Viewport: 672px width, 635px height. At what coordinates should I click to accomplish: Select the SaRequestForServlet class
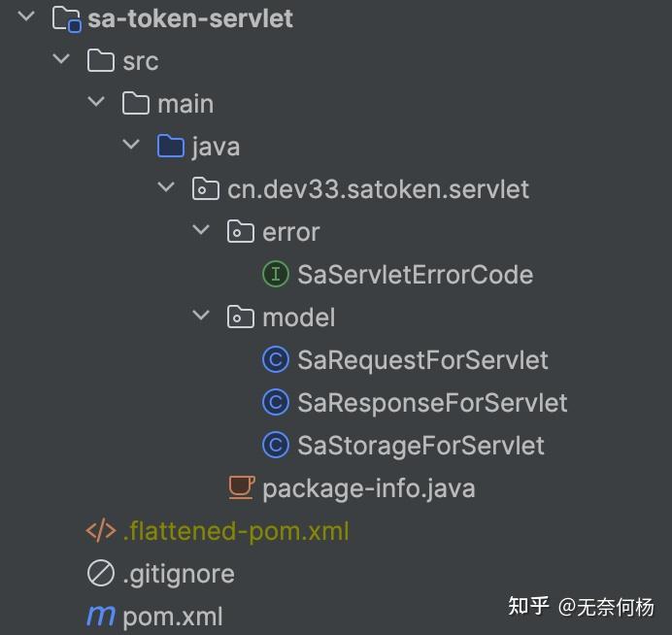(x=422, y=360)
